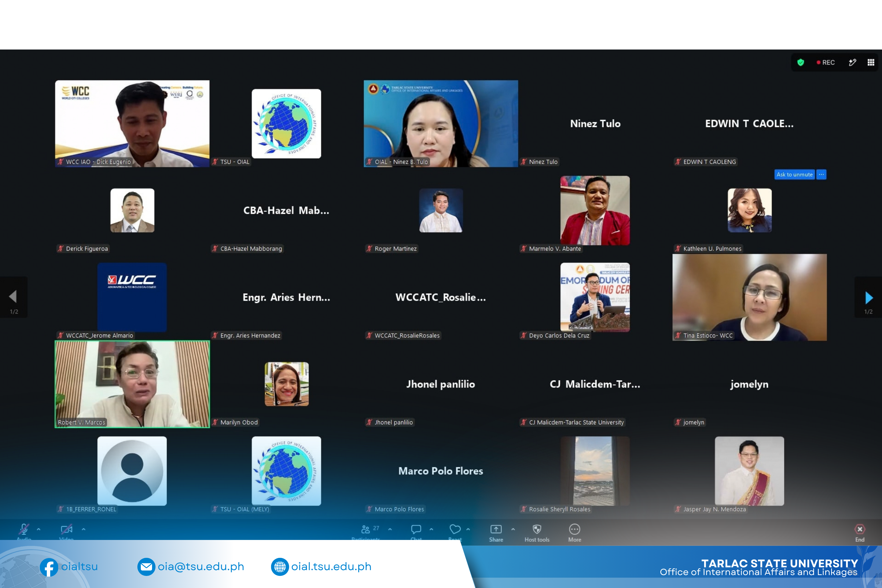Click the large 'jomelyn' name tile

[750, 384]
